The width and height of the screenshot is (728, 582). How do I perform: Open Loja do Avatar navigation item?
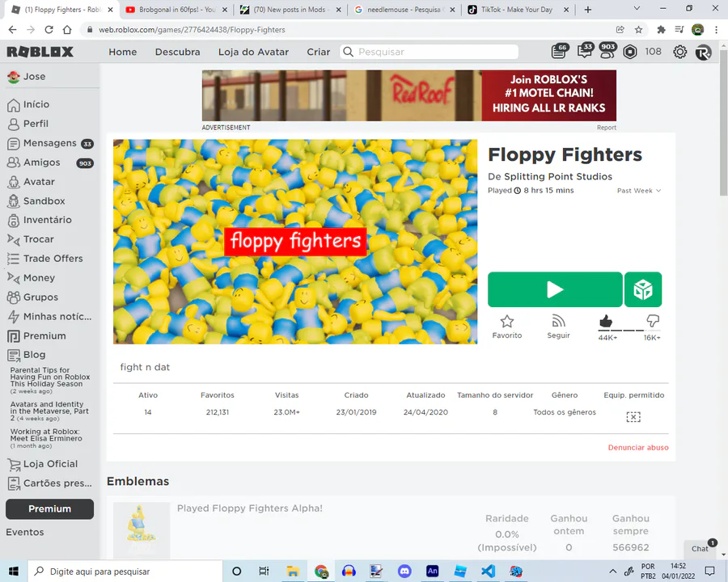pyautogui.click(x=253, y=52)
